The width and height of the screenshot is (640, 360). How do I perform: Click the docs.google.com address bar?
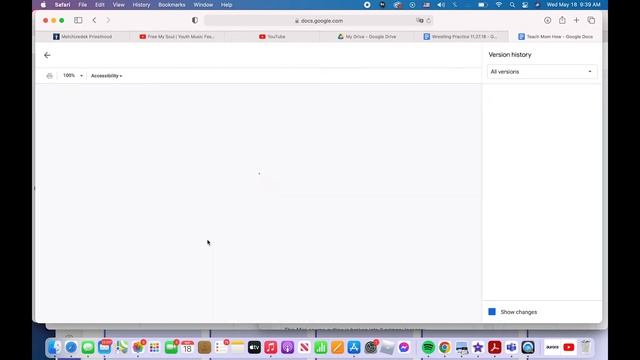[318, 20]
